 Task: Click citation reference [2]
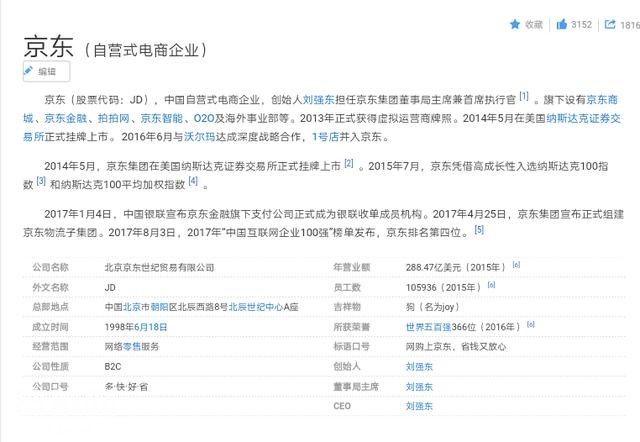click(349, 163)
